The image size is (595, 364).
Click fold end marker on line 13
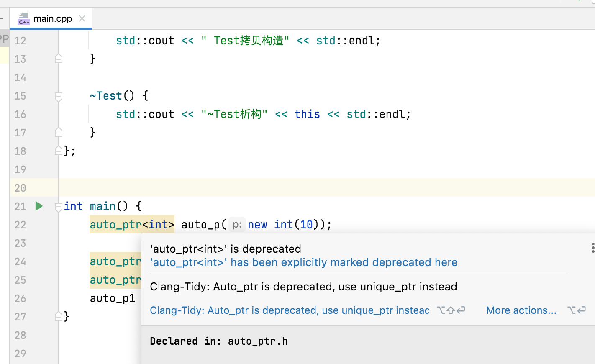pyautogui.click(x=59, y=59)
